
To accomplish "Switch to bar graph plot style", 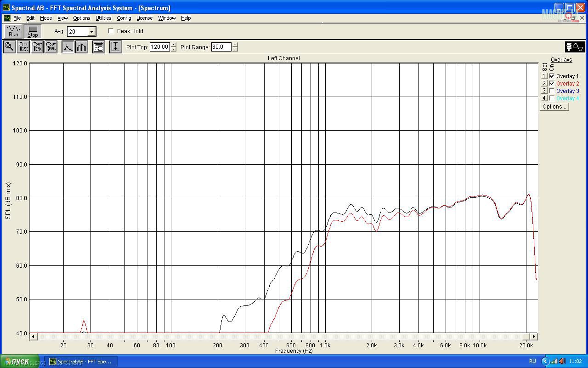I will [82, 46].
